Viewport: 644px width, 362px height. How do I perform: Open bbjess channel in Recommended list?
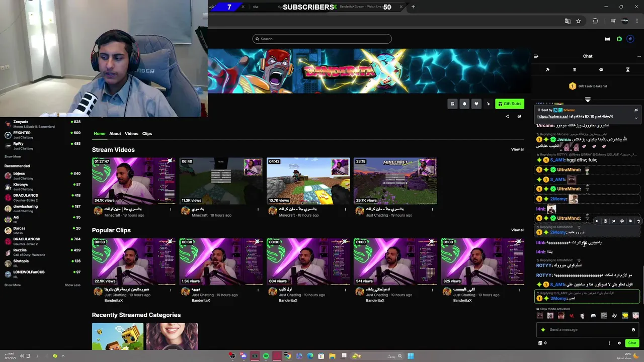tap(42, 175)
